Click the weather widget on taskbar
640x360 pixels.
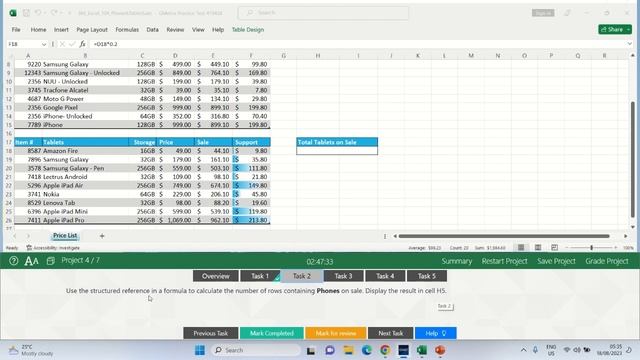[x=31, y=350]
